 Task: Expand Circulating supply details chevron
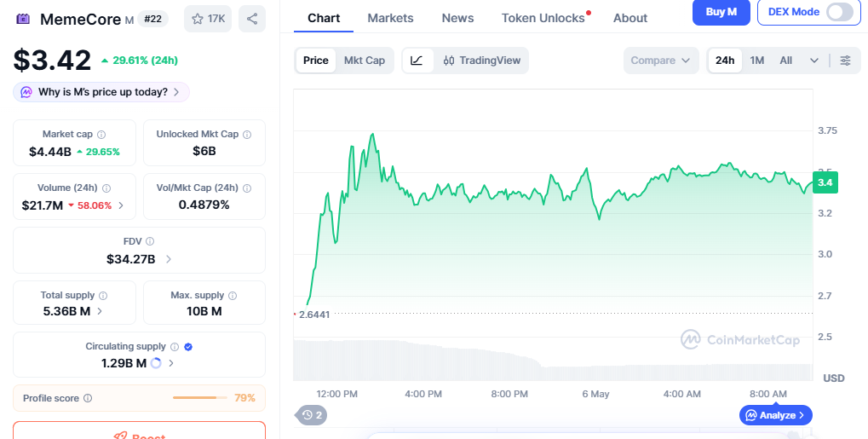point(171,363)
